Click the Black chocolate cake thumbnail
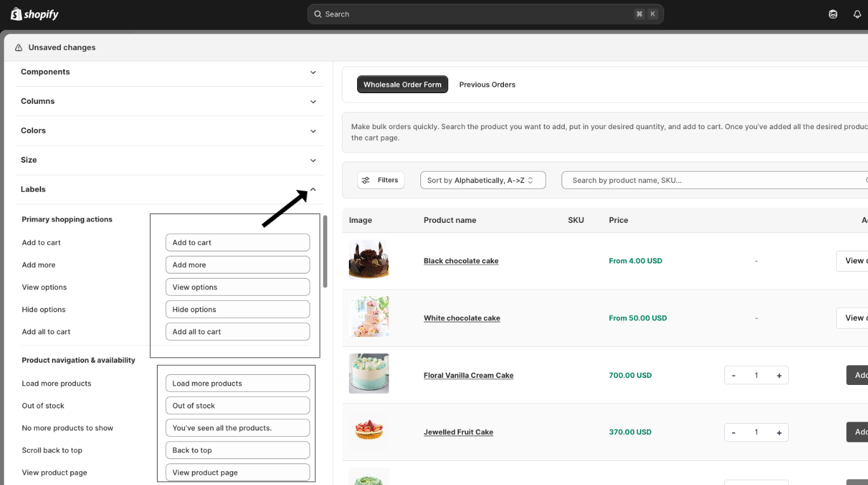The image size is (868, 485). tap(368, 260)
